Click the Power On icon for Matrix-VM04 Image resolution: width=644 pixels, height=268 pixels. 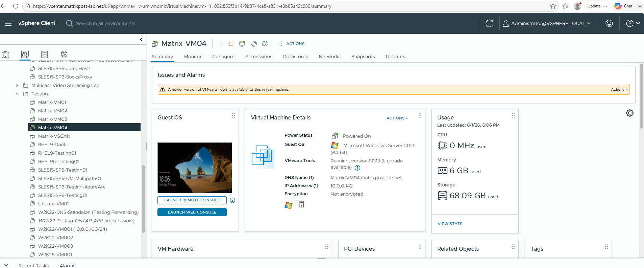(x=221, y=44)
